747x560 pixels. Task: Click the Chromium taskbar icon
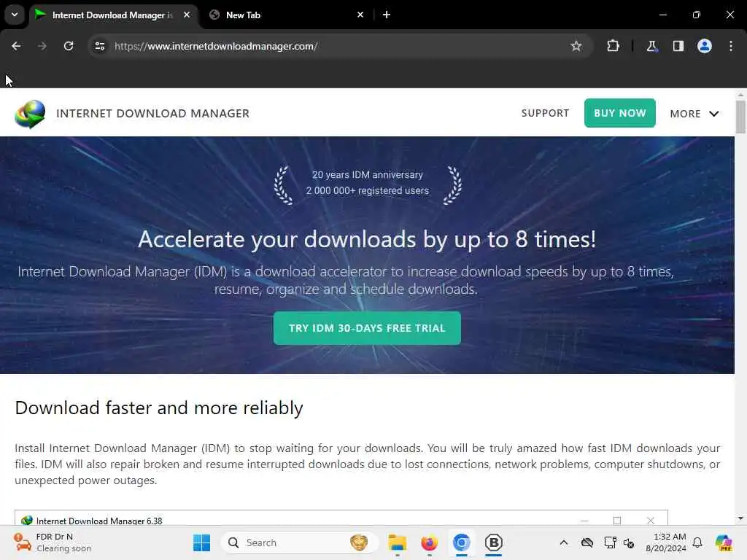[x=461, y=542]
